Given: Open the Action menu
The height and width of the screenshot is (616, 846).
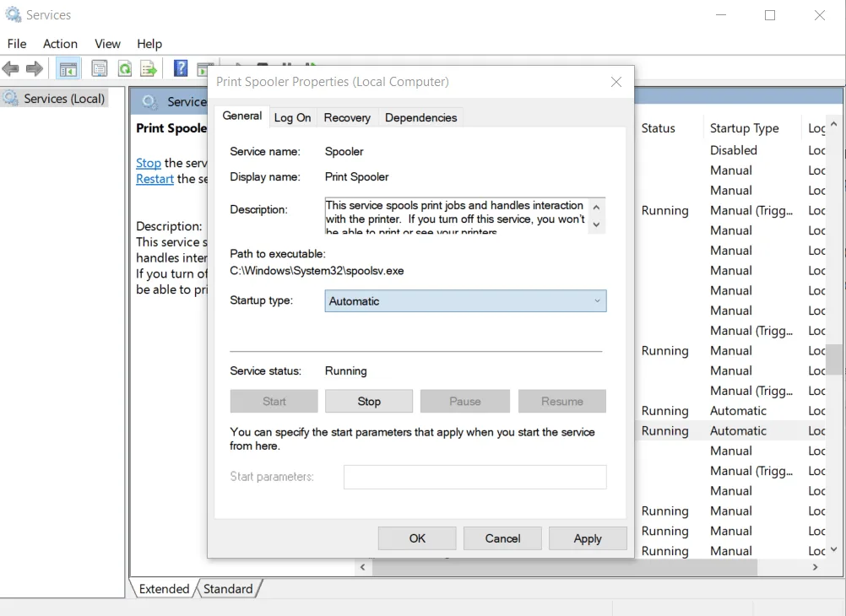Looking at the screenshot, I should pyautogui.click(x=59, y=44).
